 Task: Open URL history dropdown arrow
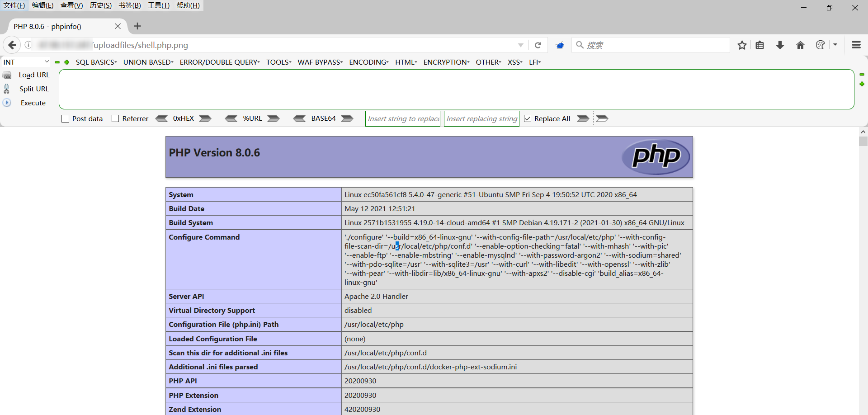[521, 45]
